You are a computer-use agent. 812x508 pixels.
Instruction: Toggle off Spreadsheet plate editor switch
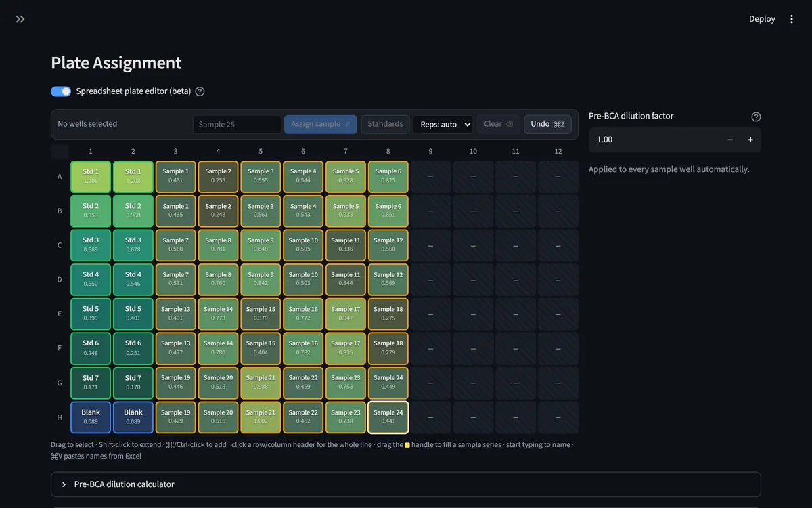tap(61, 91)
